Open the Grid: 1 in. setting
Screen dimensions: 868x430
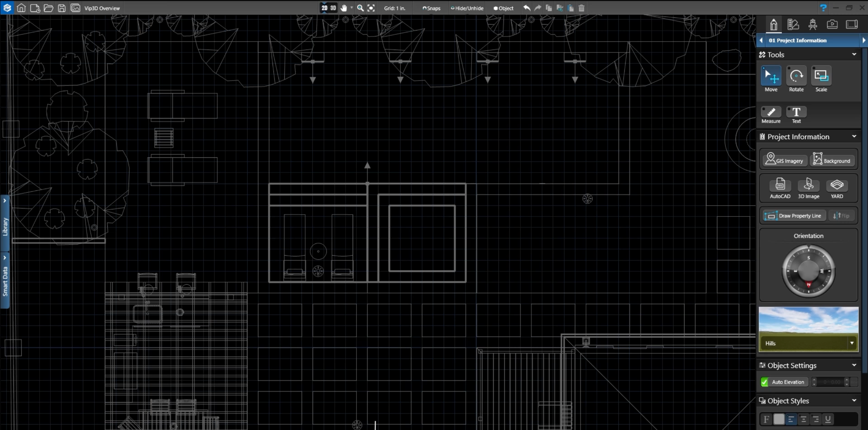click(395, 8)
